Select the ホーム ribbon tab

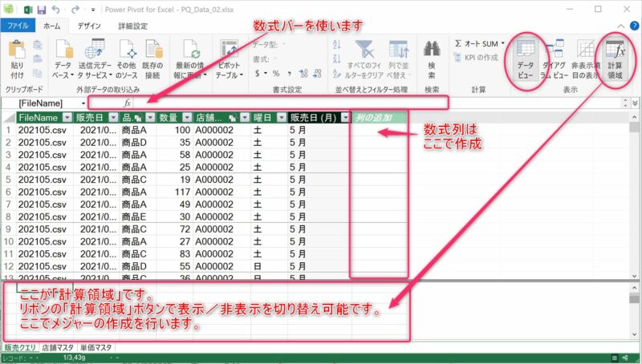coord(52,26)
